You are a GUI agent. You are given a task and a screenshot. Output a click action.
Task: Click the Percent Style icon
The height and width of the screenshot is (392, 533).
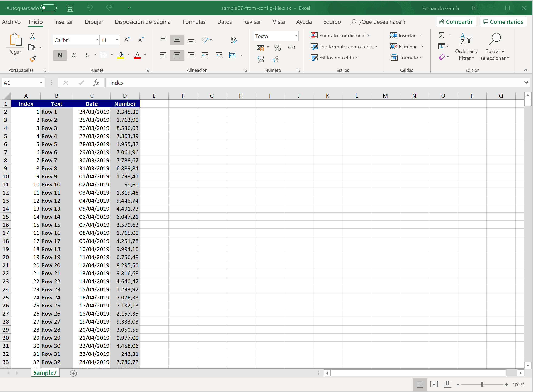pyautogui.click(x=277, y=47)
